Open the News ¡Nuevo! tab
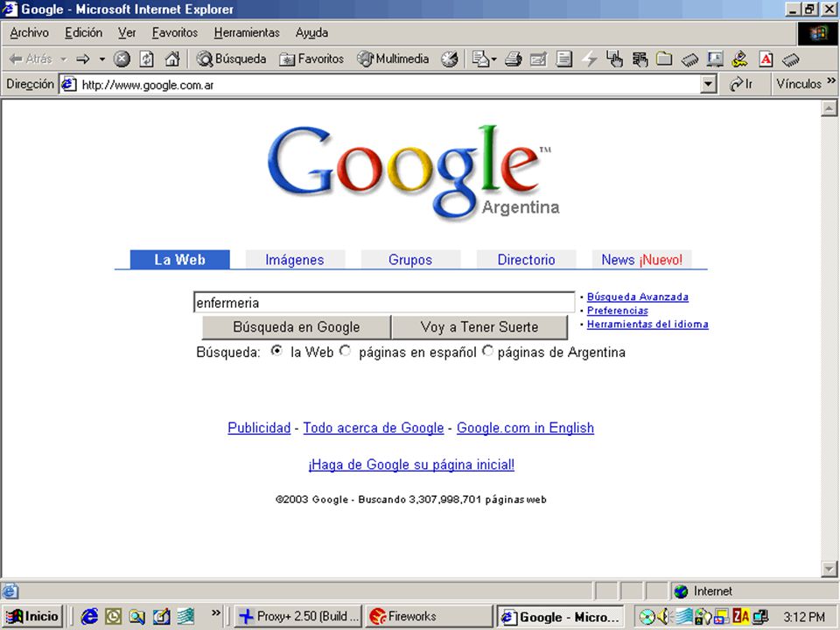840x630 pixels. pos(641,259)
